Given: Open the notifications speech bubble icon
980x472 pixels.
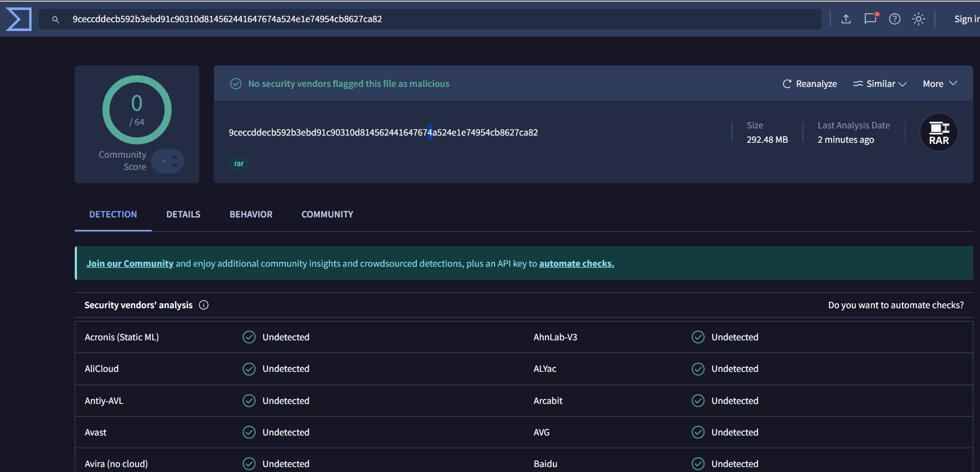Looking at the screenshot, I should tap(870, 19).
